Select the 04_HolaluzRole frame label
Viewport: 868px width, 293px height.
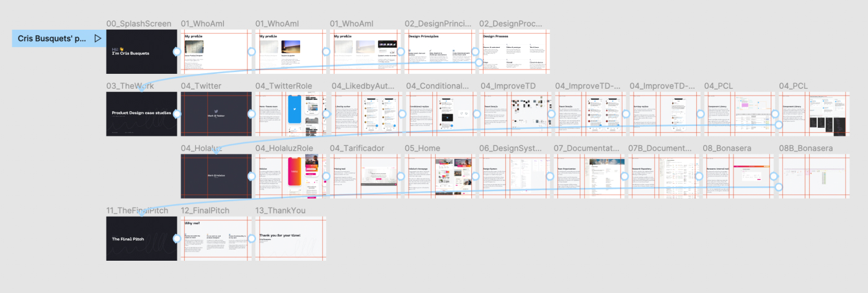point(285,148)
